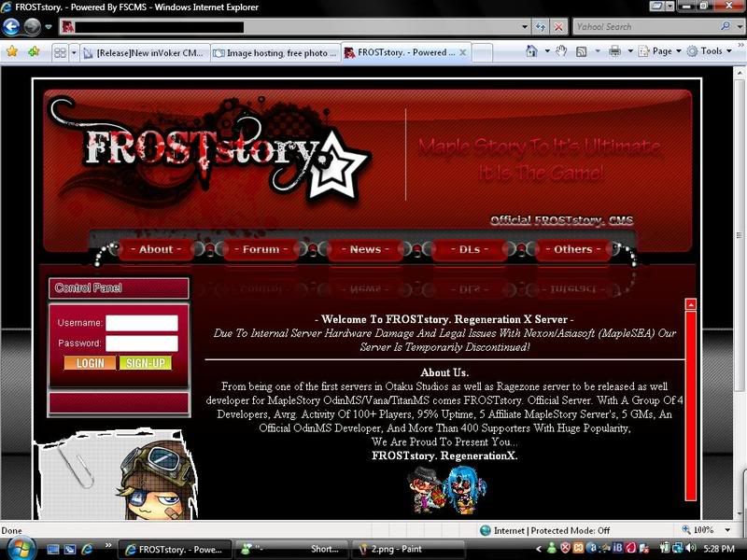Click the Favorites star icon
Viewport: 747px width, 560px height.
(x=12, y=51)
